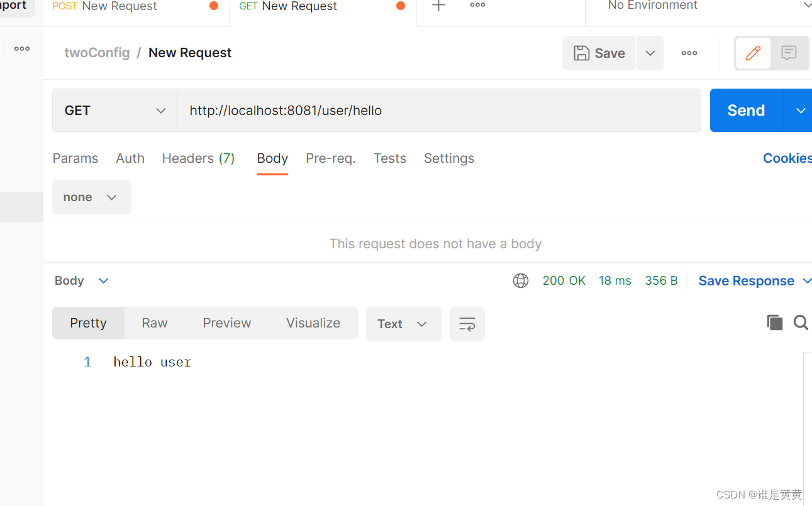Click the Send button
Viewport: 812px width, 506px height.
(747, 110)
